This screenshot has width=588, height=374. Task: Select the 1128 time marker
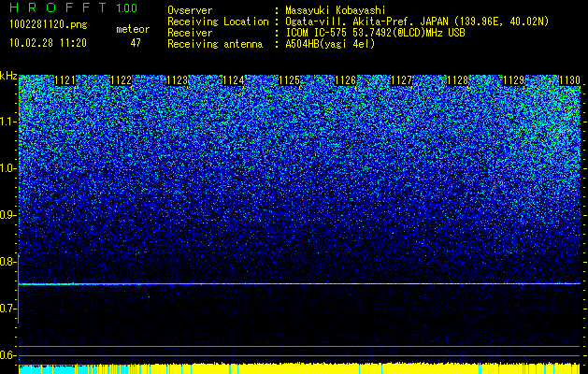pyautogui.click(x=458, y=80)
